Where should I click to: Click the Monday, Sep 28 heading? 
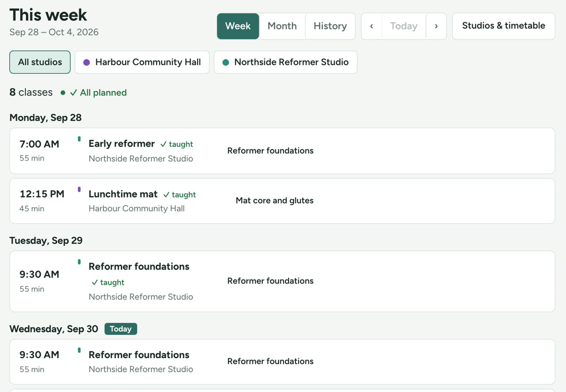point(46,118)
